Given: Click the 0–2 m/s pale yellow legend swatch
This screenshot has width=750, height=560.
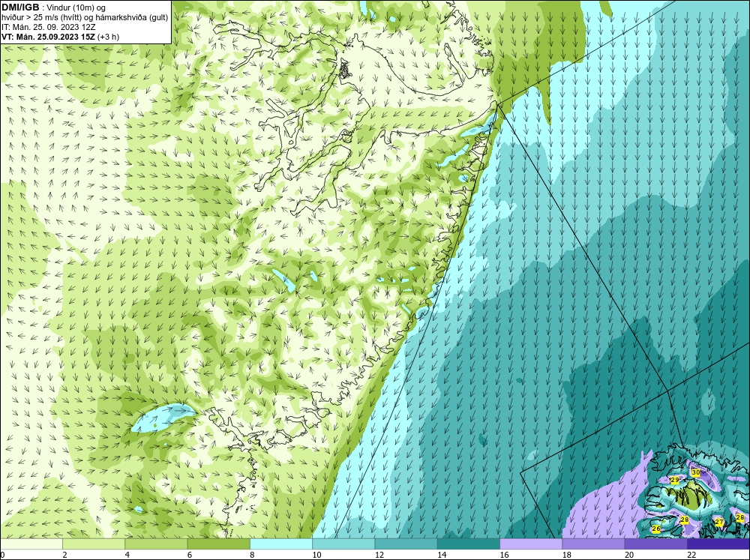Looking at the screenshot, I should tap(31, 544).
